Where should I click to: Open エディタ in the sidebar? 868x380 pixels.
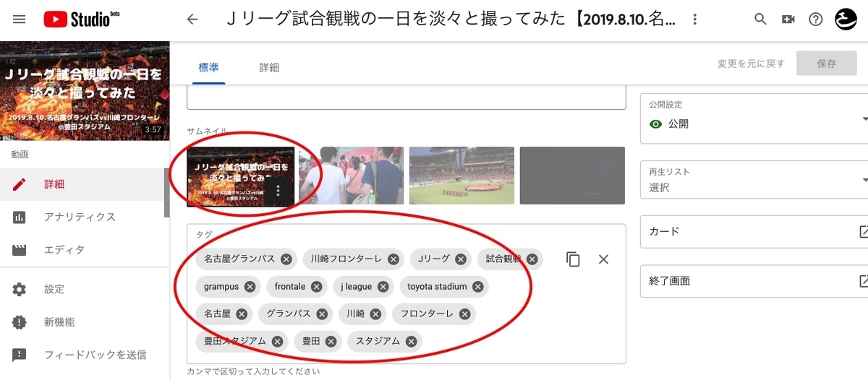click(x=82, y=250)
